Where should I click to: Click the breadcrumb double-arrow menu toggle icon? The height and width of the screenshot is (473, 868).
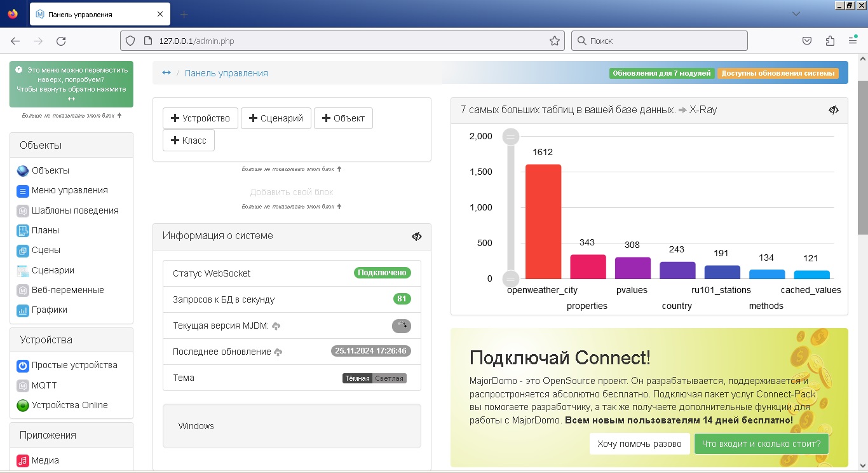[x=166, y=73]
